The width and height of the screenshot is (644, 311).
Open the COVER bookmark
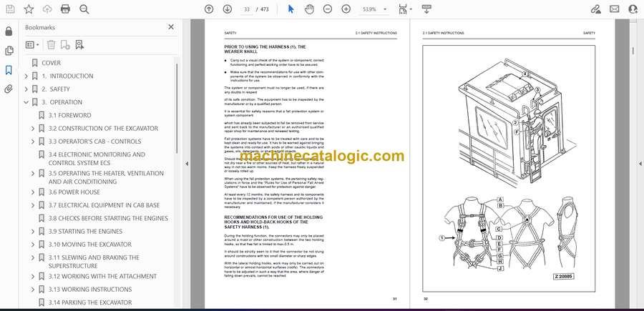coord(51,63)
